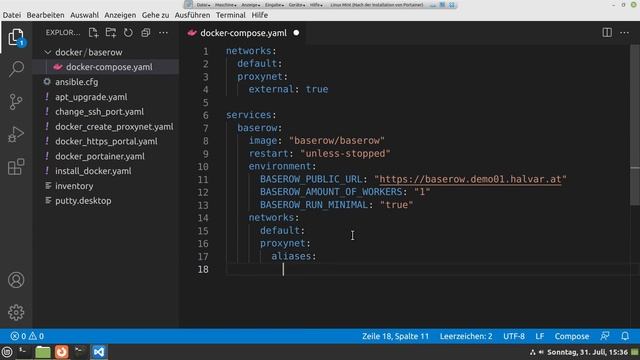Switch to VS Code in taskbar

(99, 352)
